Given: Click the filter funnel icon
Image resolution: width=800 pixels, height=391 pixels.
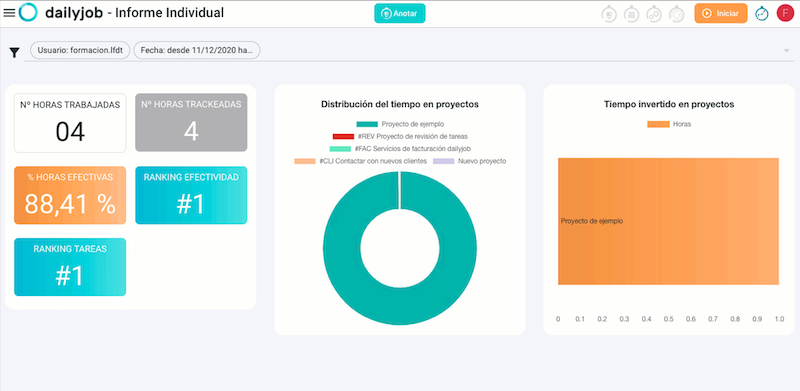Looking at the screenshot, I should [14, 52].
